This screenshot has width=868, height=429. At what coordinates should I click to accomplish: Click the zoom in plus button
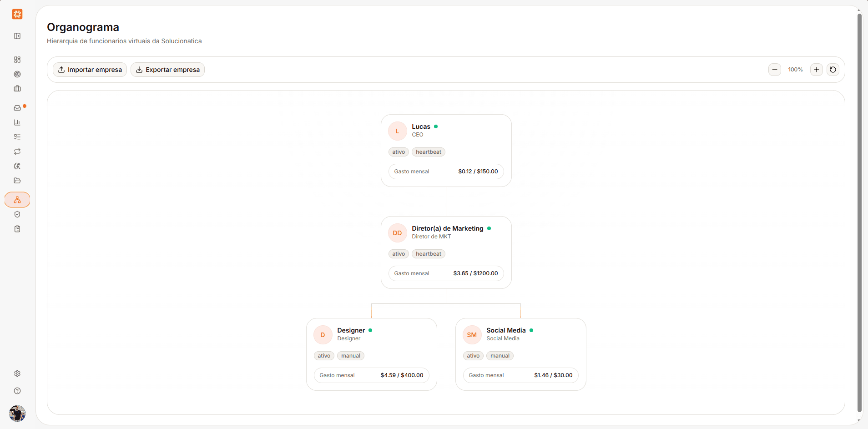coord(817,70)
